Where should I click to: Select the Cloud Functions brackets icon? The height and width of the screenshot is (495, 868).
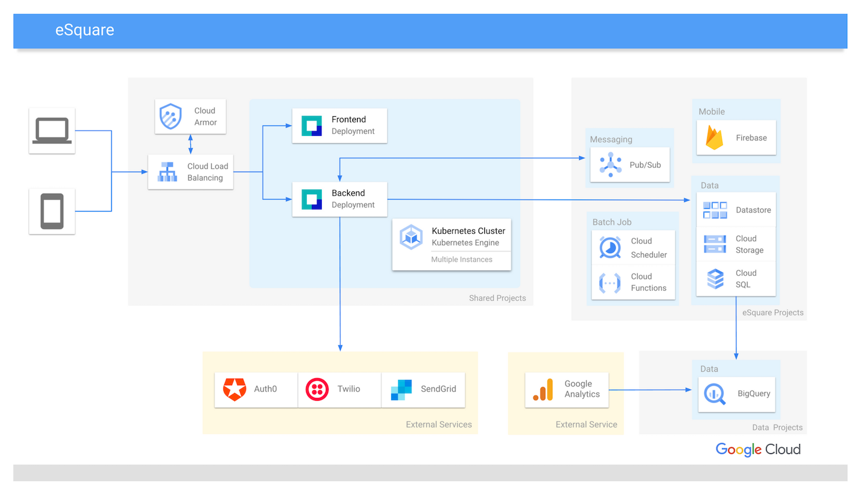click(610, 283)
